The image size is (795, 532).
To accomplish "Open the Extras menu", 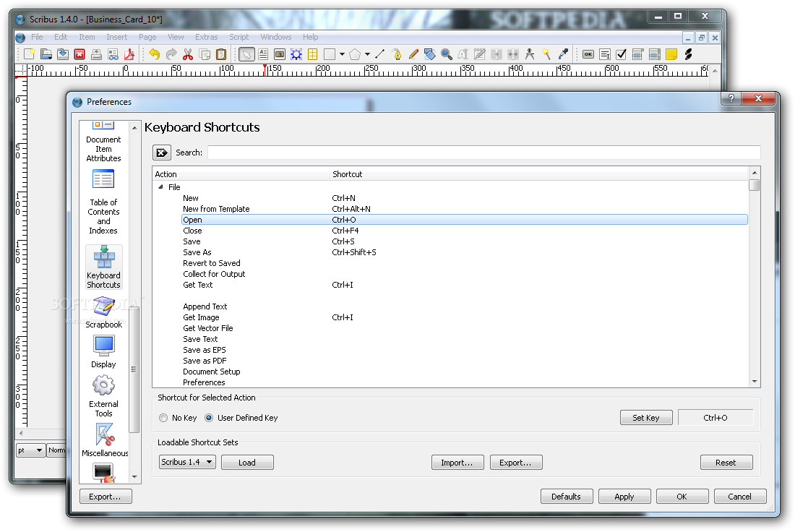I will pos(207,37).
